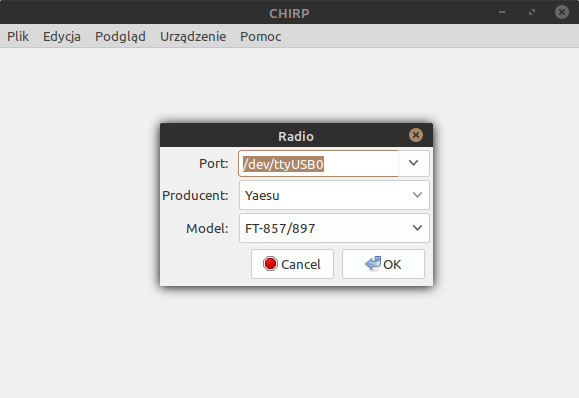The image size is (579, 398).
Task: Expand the Producent chevron arrow
Action: coord(417,195)
